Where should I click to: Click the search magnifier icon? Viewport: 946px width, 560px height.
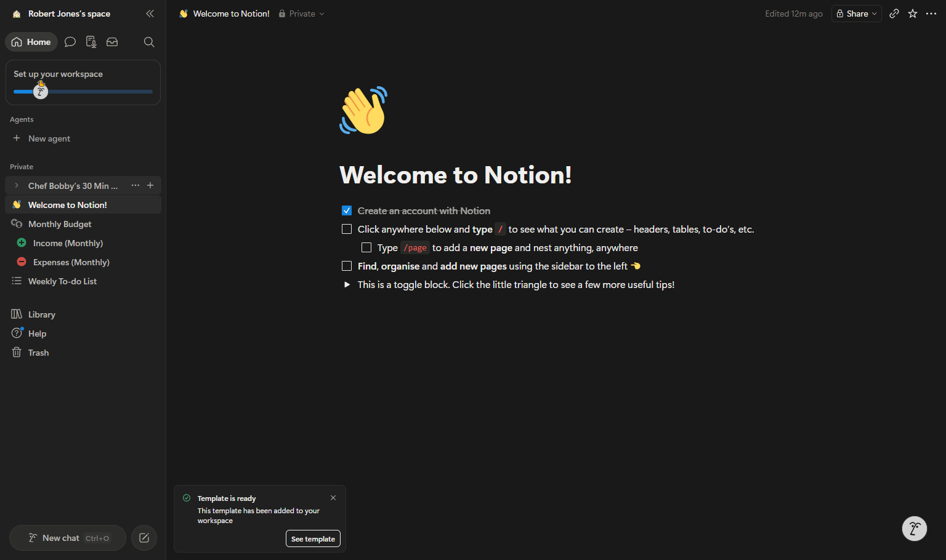[149, 42]
